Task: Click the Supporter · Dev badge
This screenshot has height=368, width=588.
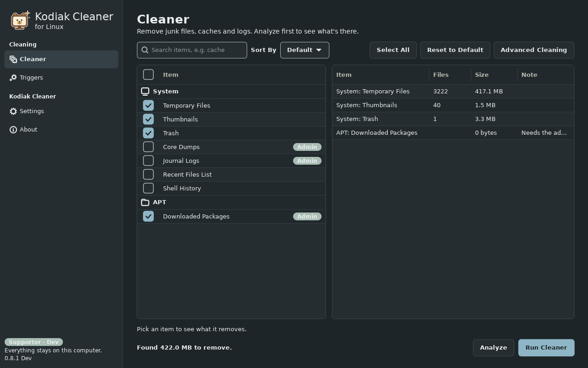Action: tap(34, 342)
